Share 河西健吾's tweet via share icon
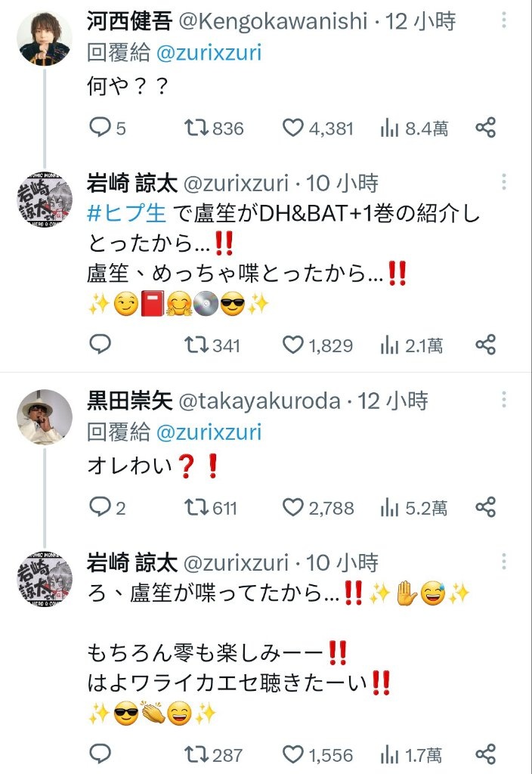This screenshot has width=532, height=774. tap(486, 128)
